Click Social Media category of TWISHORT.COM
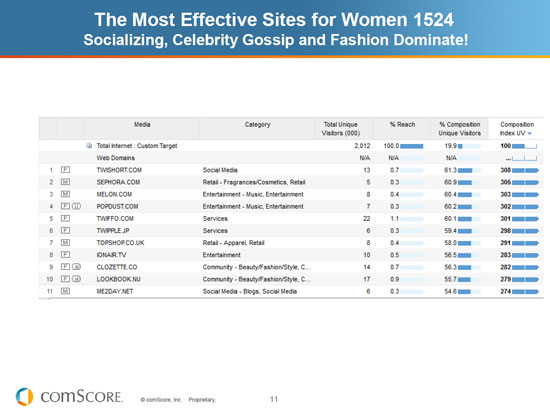 [220, 170]
